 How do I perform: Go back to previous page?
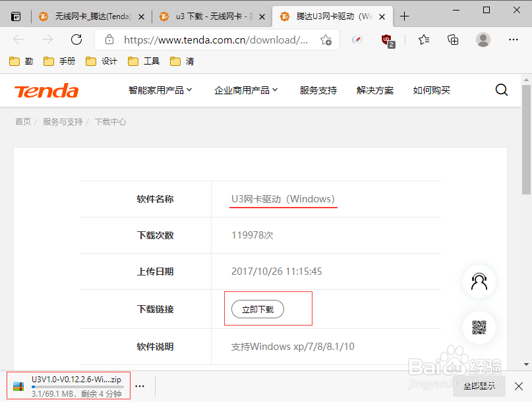click(x=18, y=40)
